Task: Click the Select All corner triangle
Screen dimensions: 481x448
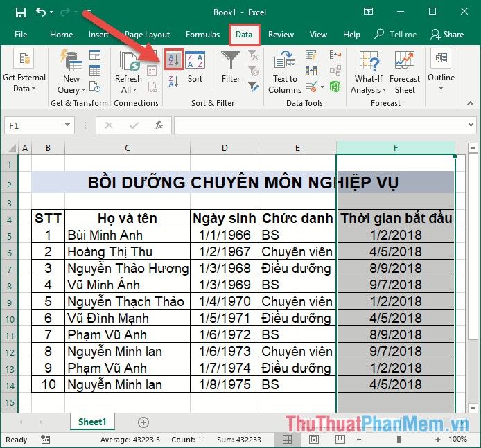Action: coord(12,148)
